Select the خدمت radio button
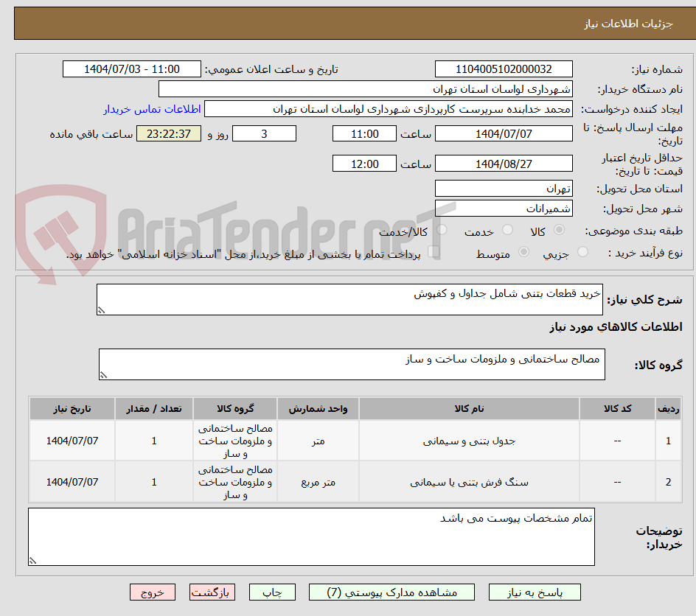The width and height of the screenshot is (696, 616). tap(508, 229)
